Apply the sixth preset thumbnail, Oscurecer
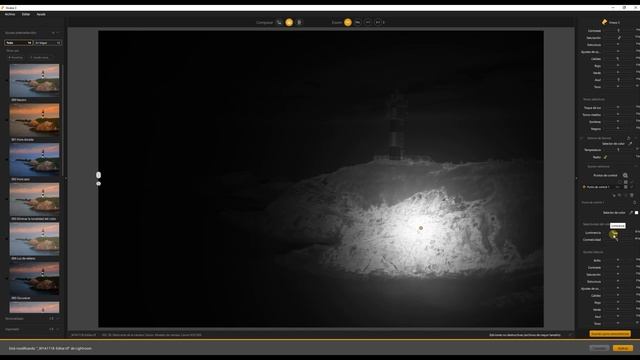Image resolution: width=640 pixels, height=360 pixels. (34, 278)
